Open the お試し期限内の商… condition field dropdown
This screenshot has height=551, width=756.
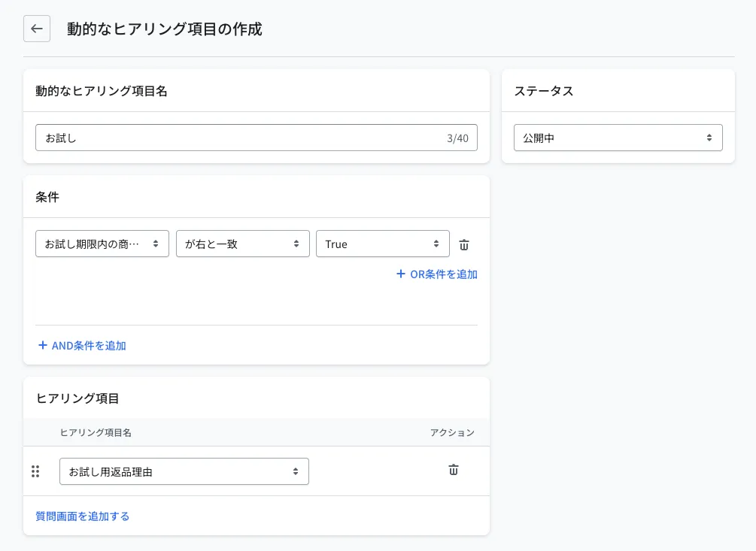(102, 244)
